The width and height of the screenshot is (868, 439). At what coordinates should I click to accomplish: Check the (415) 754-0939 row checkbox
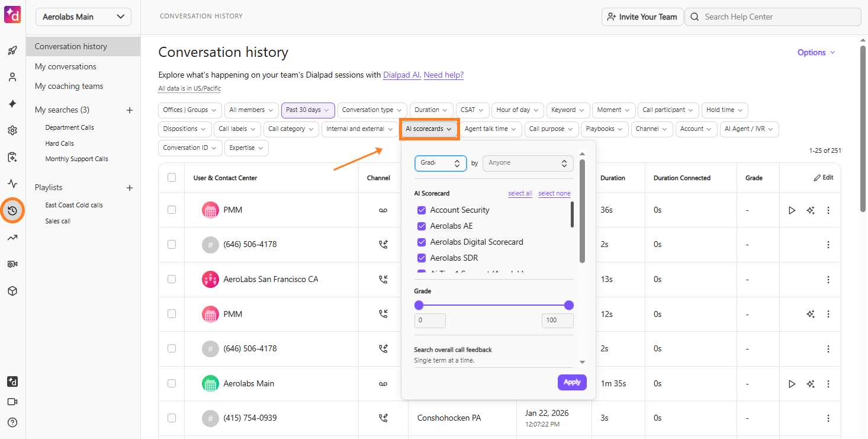click(172, 418)
